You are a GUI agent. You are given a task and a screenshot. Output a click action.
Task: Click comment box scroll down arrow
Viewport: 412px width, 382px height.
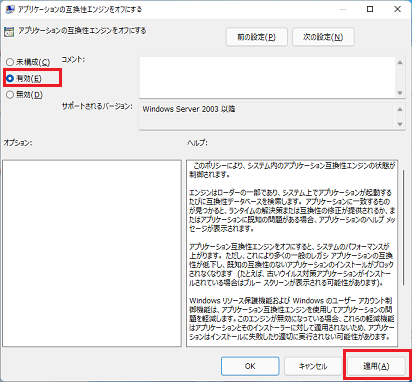coord(400,93)
